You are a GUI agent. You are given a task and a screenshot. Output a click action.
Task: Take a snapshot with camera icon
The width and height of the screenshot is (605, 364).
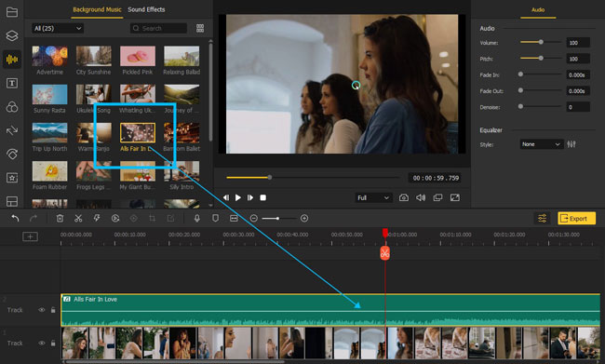[x=404, y=197]
